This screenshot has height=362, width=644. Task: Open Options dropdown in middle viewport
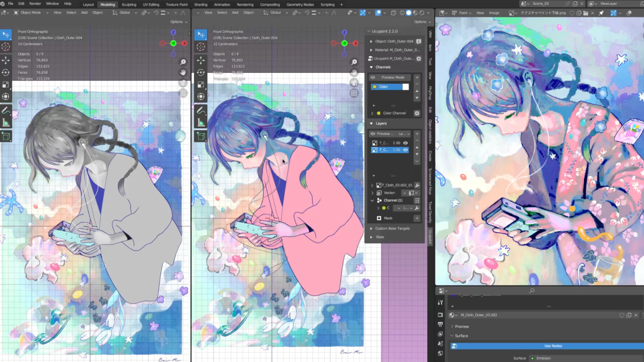(x=422, y=22)
